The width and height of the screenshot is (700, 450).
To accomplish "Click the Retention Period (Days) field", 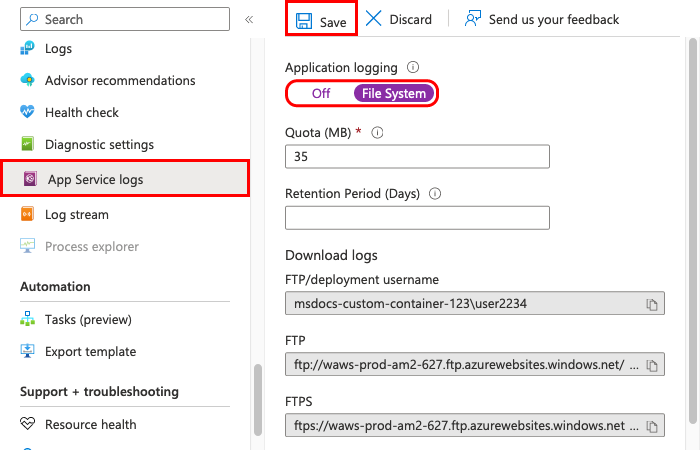I will click(417, 218).
